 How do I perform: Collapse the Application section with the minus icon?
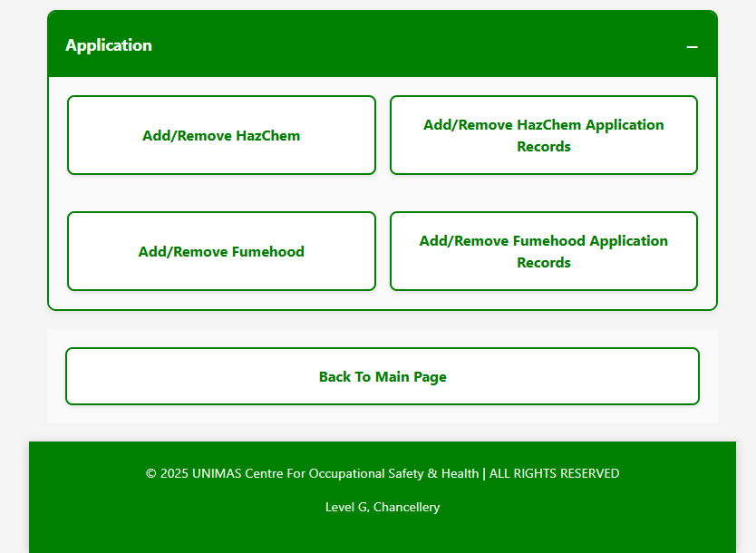pyautogui.click(x=692, y=46)
